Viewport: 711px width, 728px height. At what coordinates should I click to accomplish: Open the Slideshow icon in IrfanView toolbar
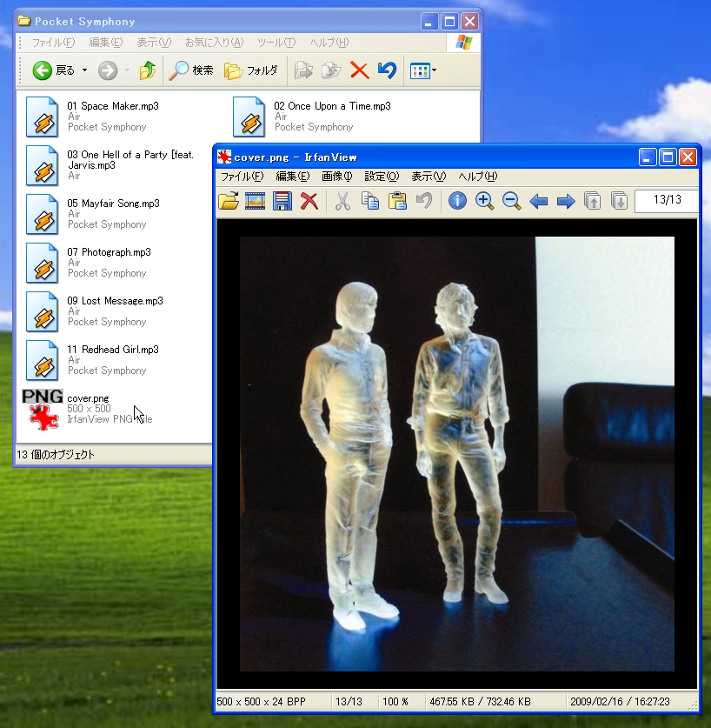[255, 201]
